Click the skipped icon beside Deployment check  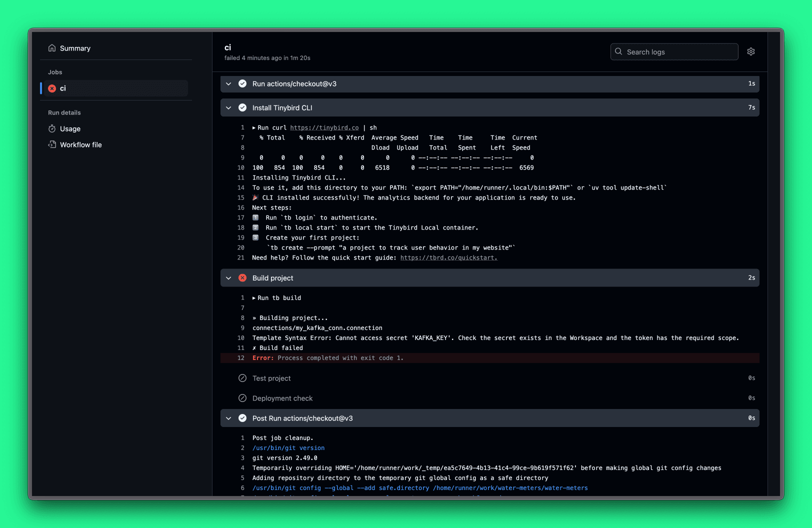pyautogui.click(x=242, y=398)
